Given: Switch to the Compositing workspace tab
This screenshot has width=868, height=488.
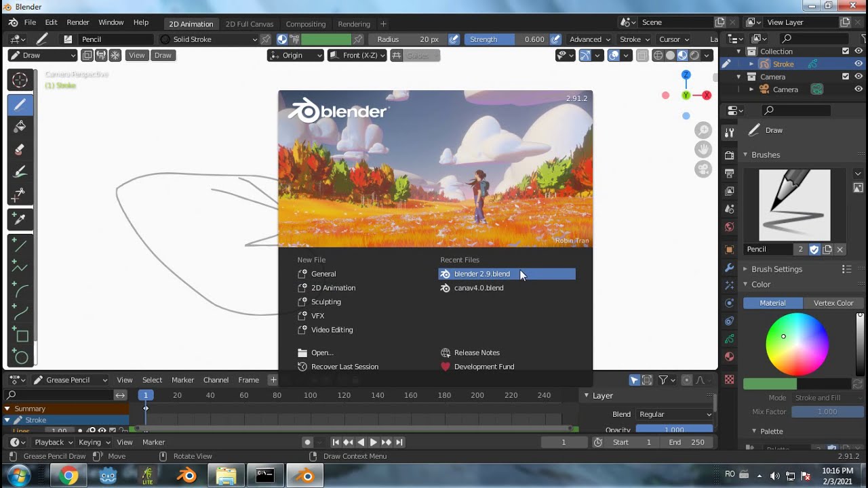Looking at the screenshot, I should 306,24.
